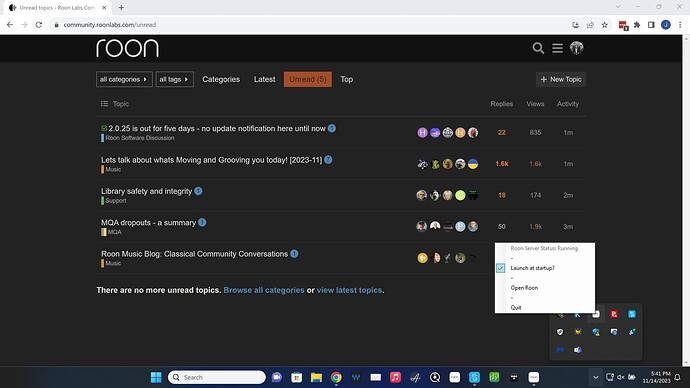Open Chrome three-dot menu
The width and height of the screenshot is (690, 388).
click(680, 25)
